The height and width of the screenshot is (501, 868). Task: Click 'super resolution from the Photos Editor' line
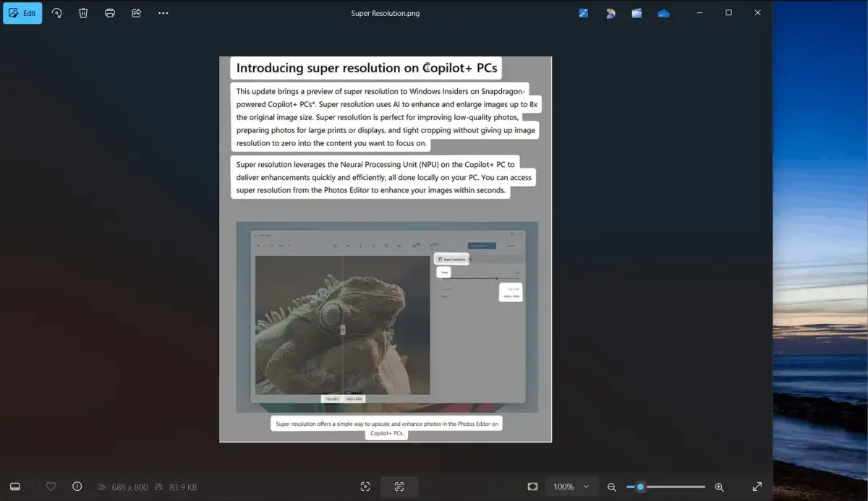(x=371, y=190)
